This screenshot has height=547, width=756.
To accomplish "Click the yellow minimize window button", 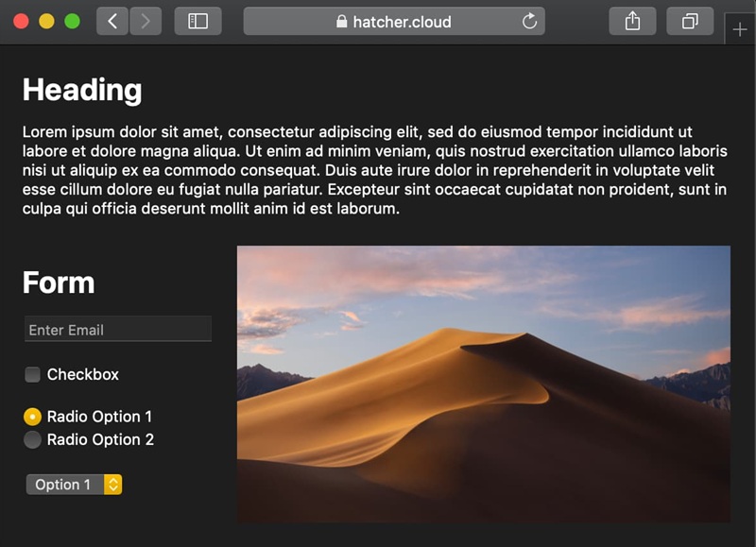I will pos(46,21).
